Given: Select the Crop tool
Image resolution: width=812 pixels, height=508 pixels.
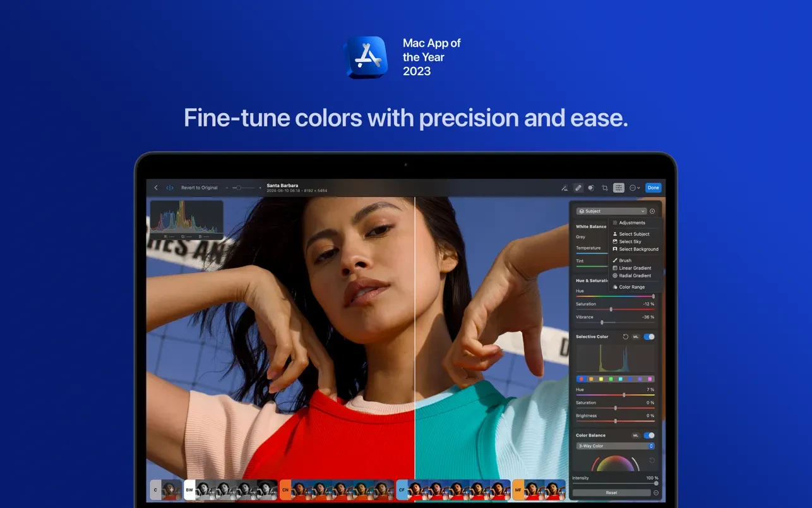Looking at the screenshot, I should click(606, 188).
